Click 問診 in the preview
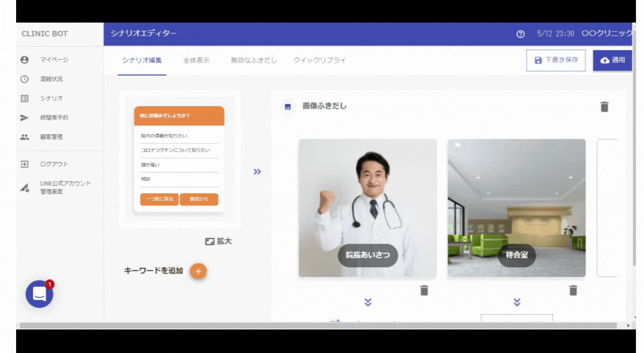 coord(146,179)
